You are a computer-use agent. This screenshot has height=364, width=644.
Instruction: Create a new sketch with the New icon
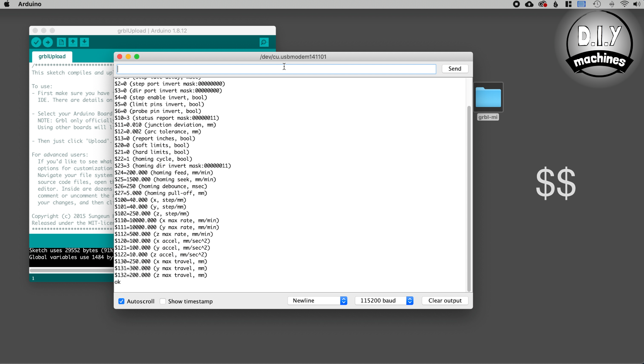[61, 42]
